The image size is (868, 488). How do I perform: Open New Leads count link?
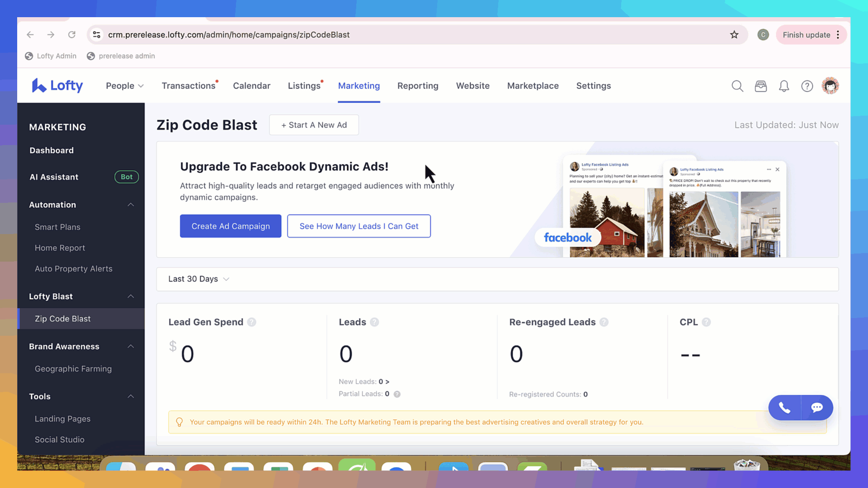(x=384, y=382)
